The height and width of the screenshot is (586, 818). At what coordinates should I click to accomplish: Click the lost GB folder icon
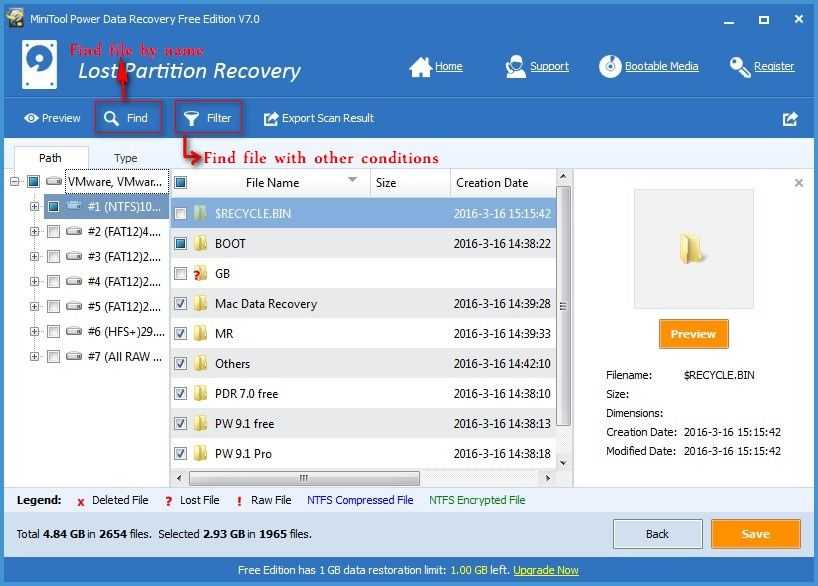tap(200, 273)
